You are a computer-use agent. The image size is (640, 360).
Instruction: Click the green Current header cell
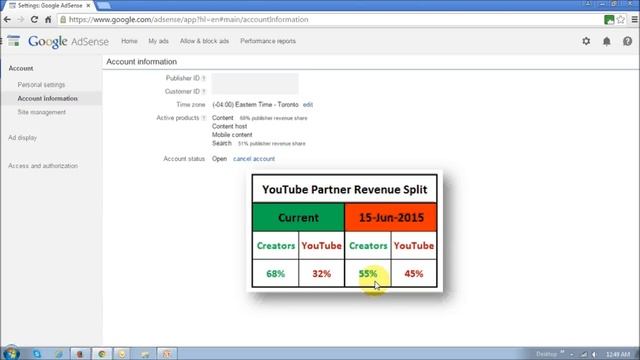tap(298, 217)
